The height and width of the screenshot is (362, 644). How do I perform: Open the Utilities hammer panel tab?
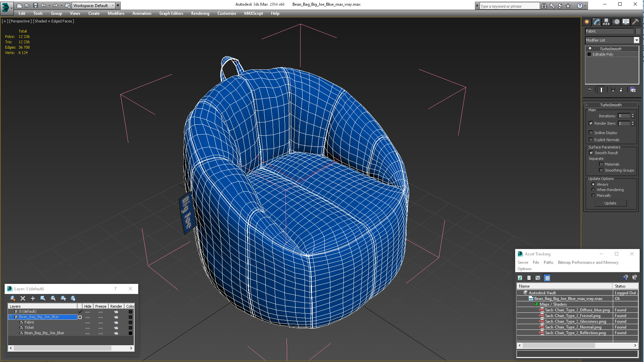635,22
